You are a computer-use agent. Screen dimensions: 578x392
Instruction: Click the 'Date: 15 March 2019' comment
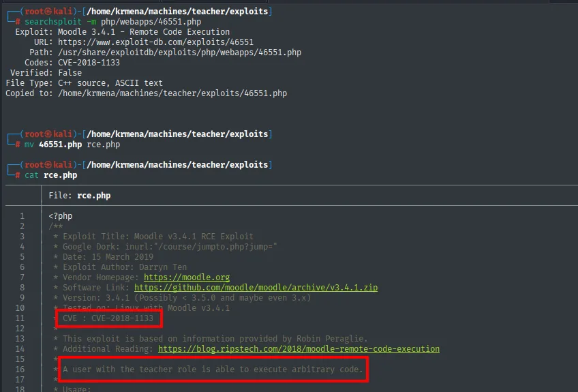(108, 257)
